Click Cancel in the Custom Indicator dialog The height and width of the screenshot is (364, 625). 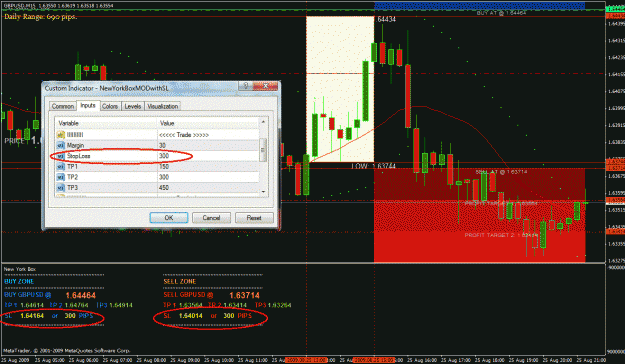[x=211, y=218]
